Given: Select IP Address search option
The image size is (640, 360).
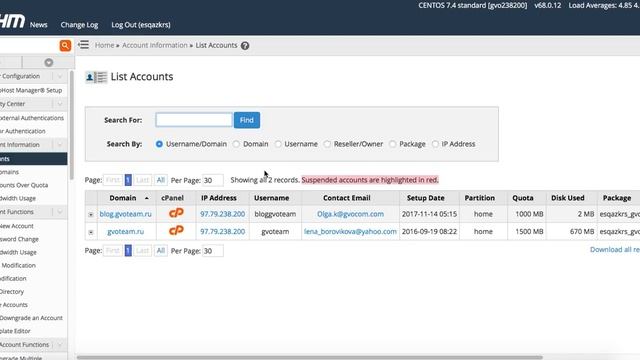Looking at the screenshot, I should point(435,144).
